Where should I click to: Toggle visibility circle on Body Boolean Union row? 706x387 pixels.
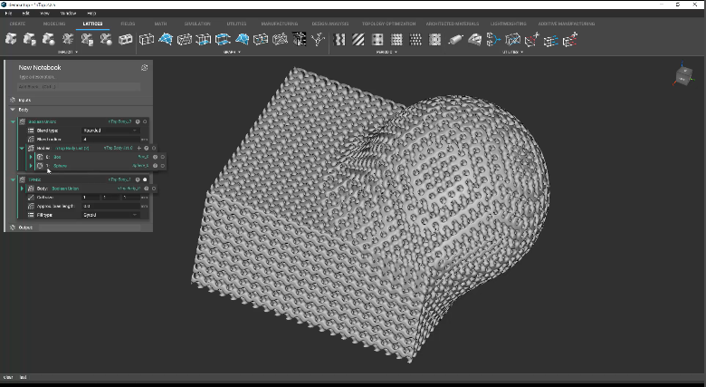[x=154, y=189]
